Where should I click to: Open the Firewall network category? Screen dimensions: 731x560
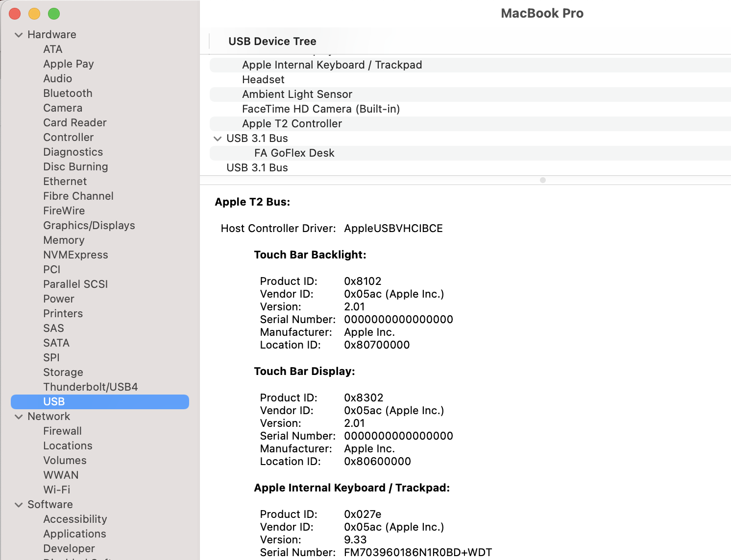coord(62,431)
